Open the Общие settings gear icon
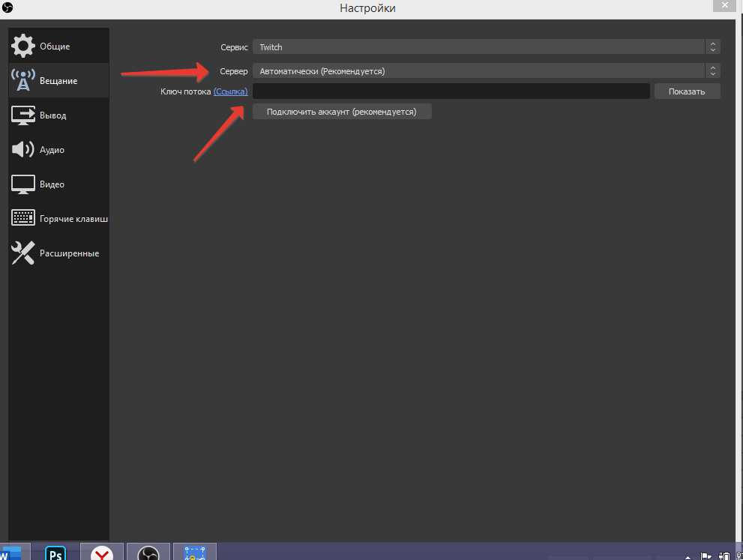 [22, 46]
